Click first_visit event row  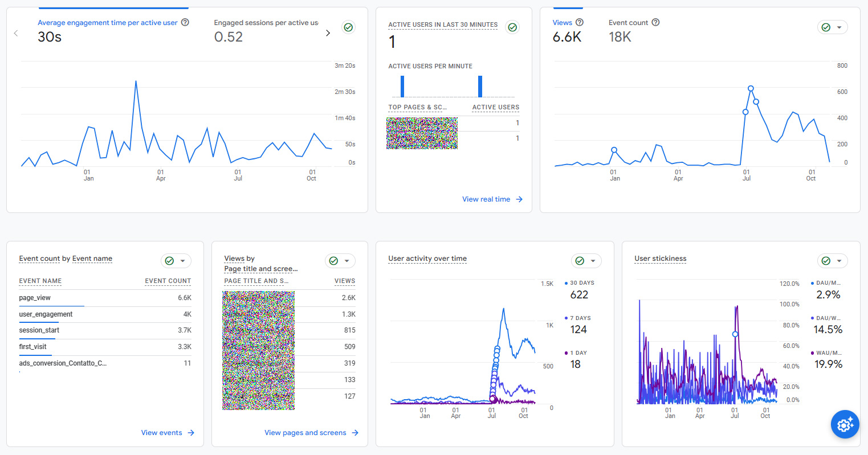point(105,347)
